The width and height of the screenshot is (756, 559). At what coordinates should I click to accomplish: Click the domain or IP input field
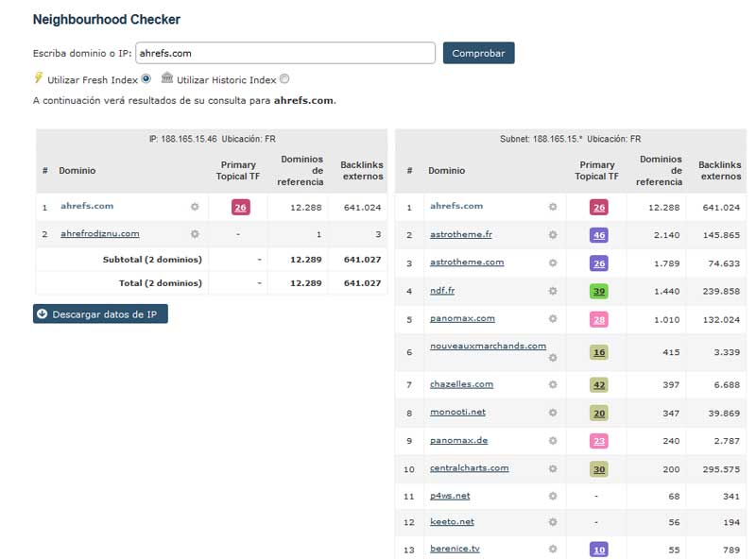click(285, 53)
